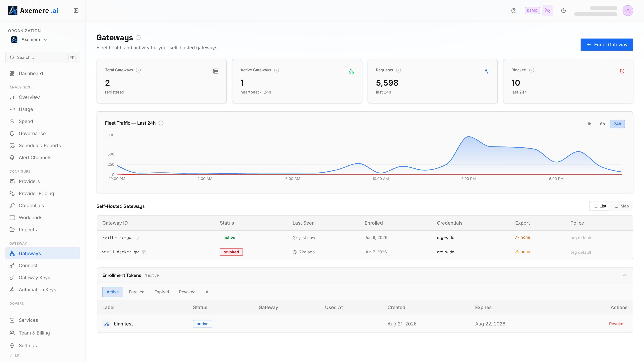Image resolution: width=644 pixels, height=362 pixels.
Task: Open the Axemere organization dropdown
Action: coord(29,40)
